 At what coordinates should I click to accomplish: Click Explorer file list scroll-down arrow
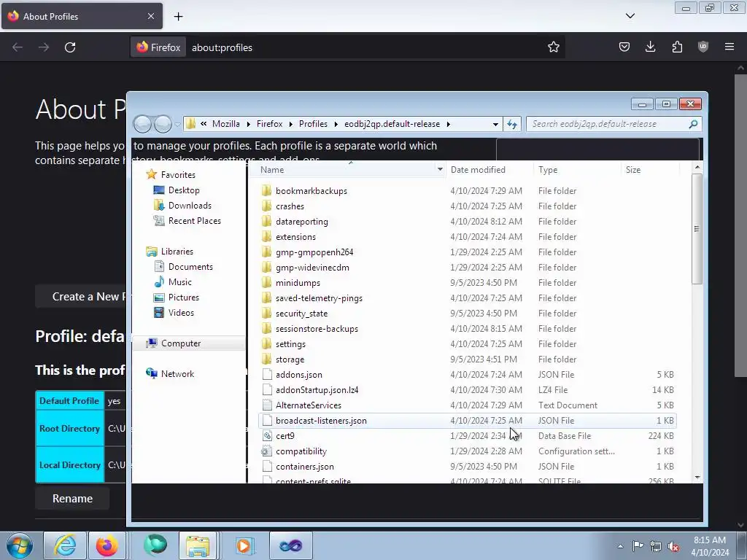(697, 477)
